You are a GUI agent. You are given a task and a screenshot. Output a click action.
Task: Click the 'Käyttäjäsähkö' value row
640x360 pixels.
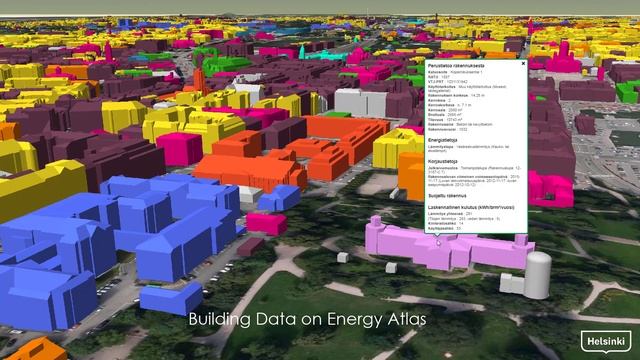tap(444, 228)
